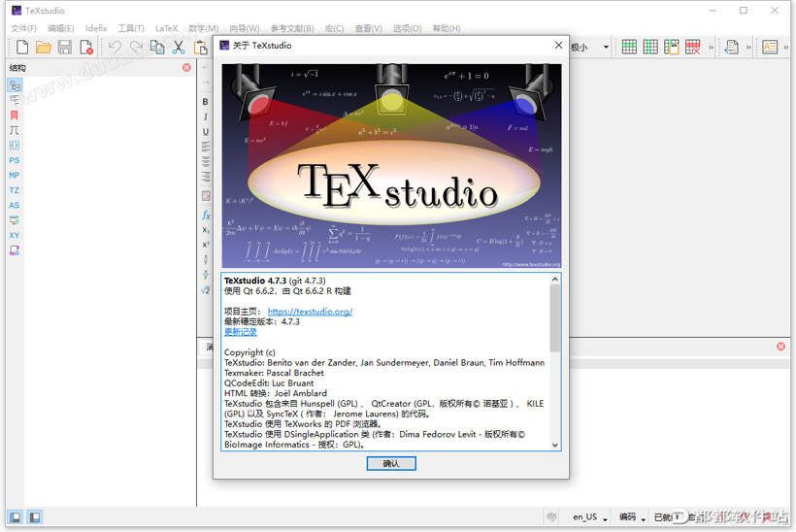The image size is (796, 532).
Task: Remove table row (red grid icon)
Action: tap(692, 48)
